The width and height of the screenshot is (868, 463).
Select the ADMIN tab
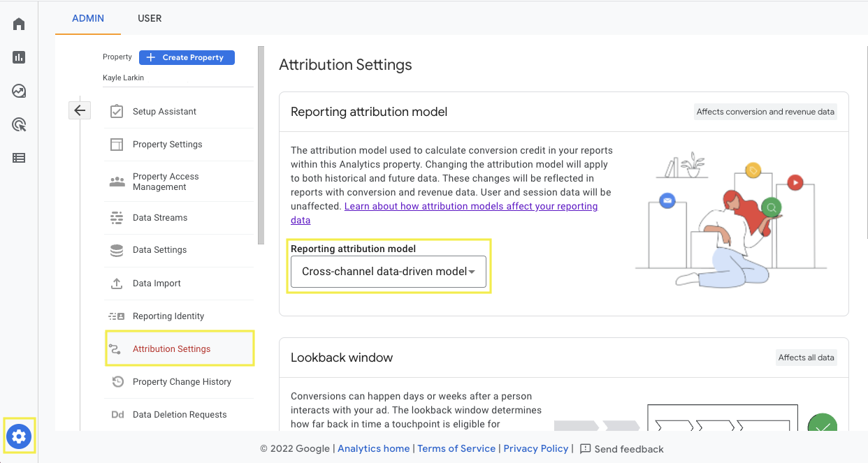coord(87,19)
